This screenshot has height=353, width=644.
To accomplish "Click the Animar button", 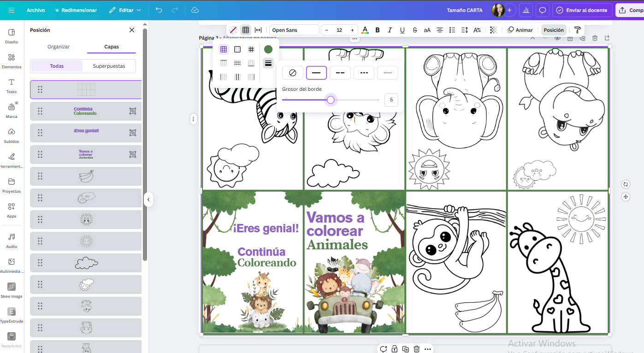I will click(520, 30).
